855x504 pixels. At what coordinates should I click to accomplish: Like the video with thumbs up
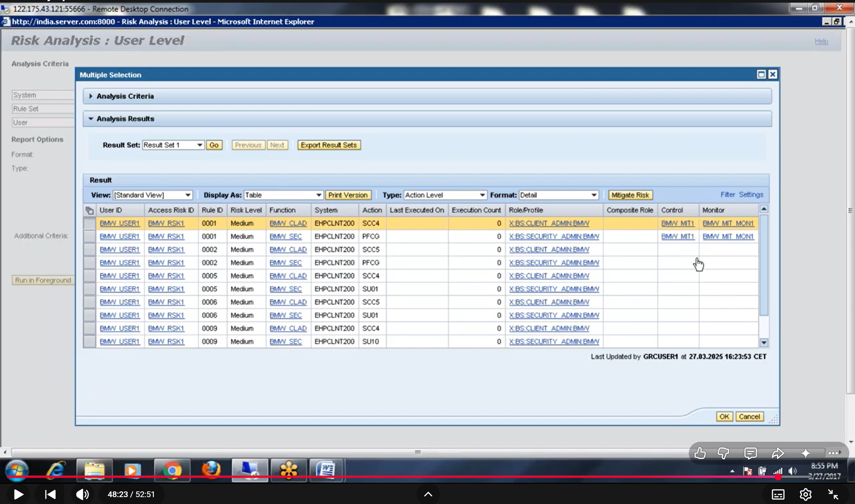(700, 453)
